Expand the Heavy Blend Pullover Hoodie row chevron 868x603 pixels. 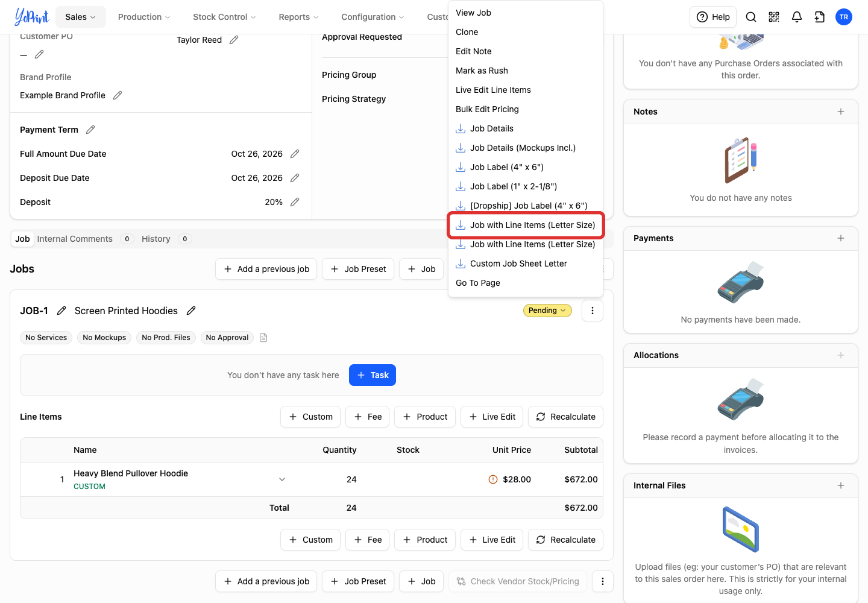(x=282, y=479)
